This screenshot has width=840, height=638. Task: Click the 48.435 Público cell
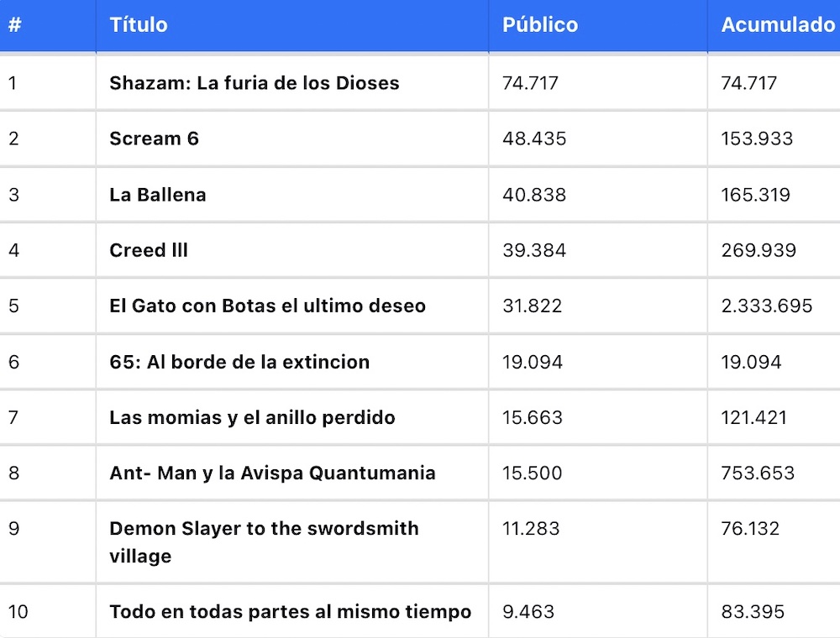point(534,139)
